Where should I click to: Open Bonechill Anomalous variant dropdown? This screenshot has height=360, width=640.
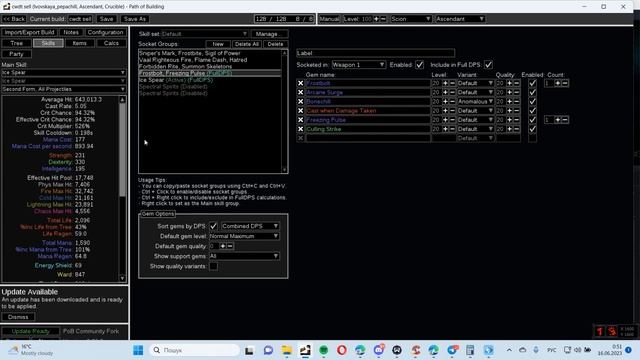[476, 102]
